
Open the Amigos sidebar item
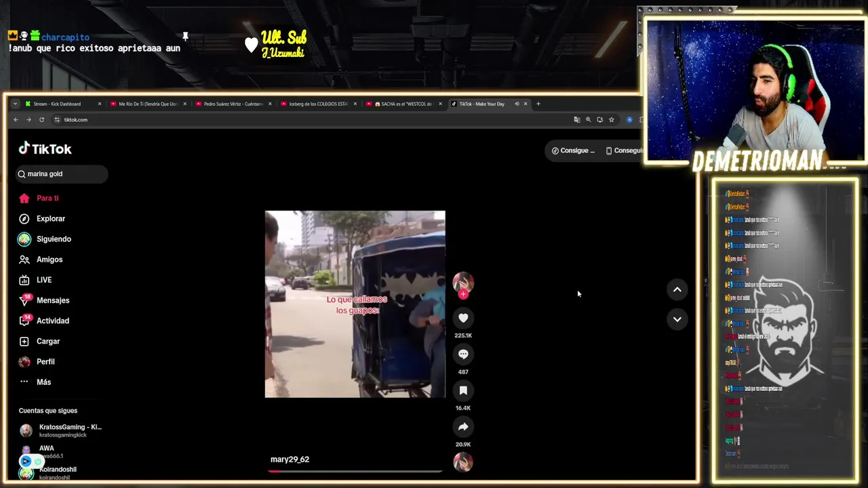coord(41,260)
